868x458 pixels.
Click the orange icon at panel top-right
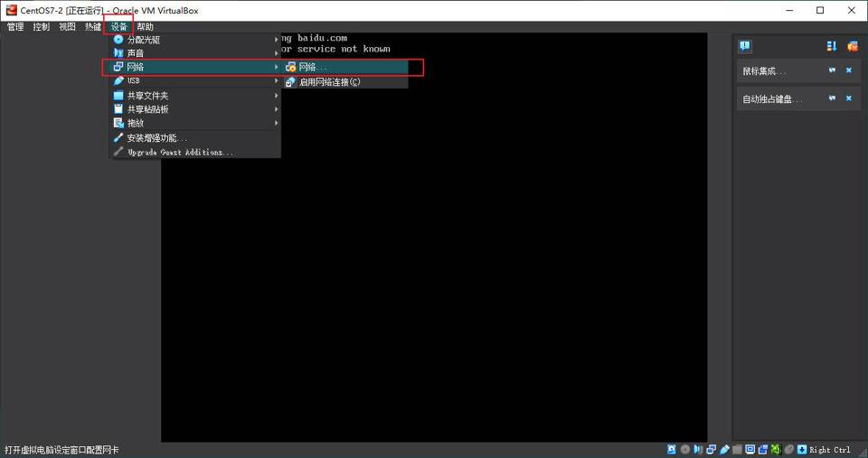(x=852, y=46)
